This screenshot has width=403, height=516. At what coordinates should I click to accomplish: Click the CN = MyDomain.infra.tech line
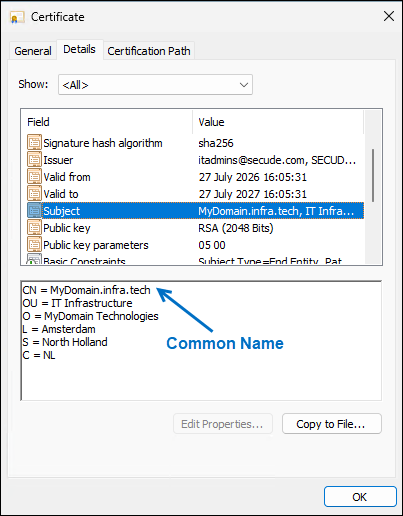pyautogui.click(x=86, y=290)
